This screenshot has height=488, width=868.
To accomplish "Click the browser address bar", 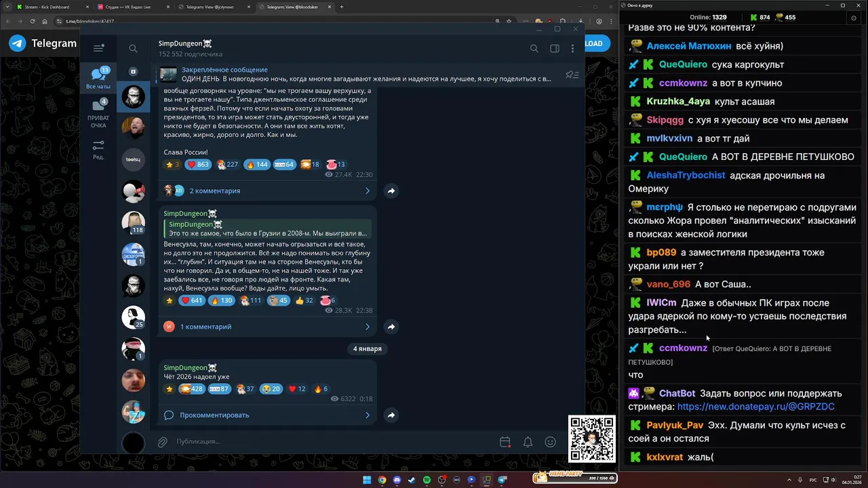I will click(271, 21).
